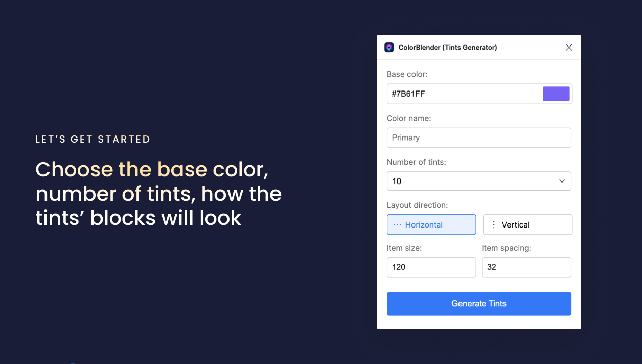Click the "Base color:" label
The width and height of the screenshot is (642, 364).
pos(407,74)
